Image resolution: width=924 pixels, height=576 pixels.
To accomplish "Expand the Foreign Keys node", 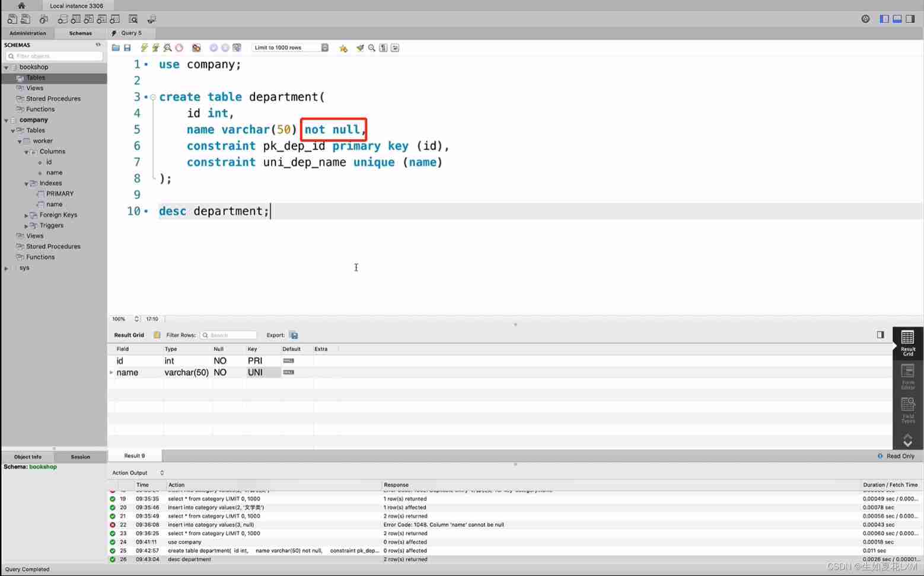I will click(x=26, y=216).
